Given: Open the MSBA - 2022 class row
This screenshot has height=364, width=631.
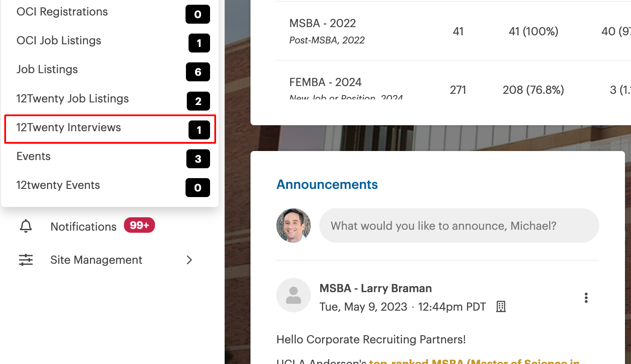Looking at the screenshot, I should 322,23.
